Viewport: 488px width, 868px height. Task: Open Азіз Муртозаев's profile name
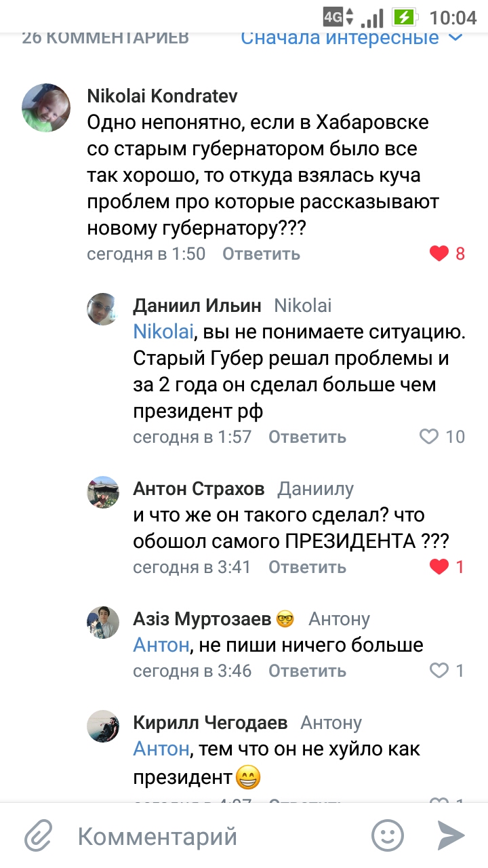pos(202,618)
